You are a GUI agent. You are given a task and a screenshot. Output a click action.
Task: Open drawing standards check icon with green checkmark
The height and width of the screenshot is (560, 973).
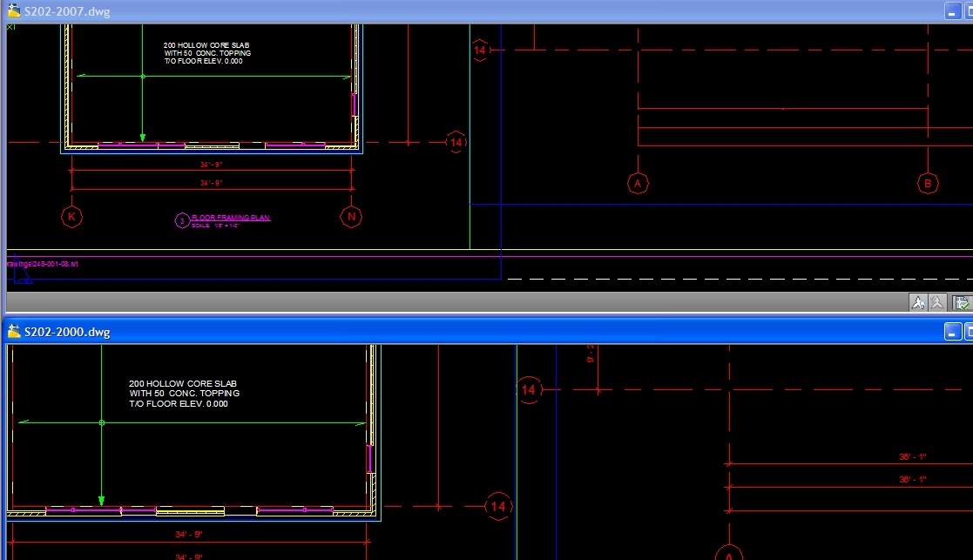[961, 302]
